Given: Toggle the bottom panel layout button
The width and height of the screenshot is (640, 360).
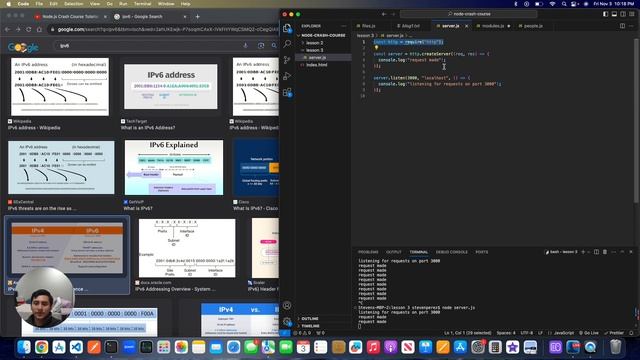Looking at the screenshot, I should (614, 14).
